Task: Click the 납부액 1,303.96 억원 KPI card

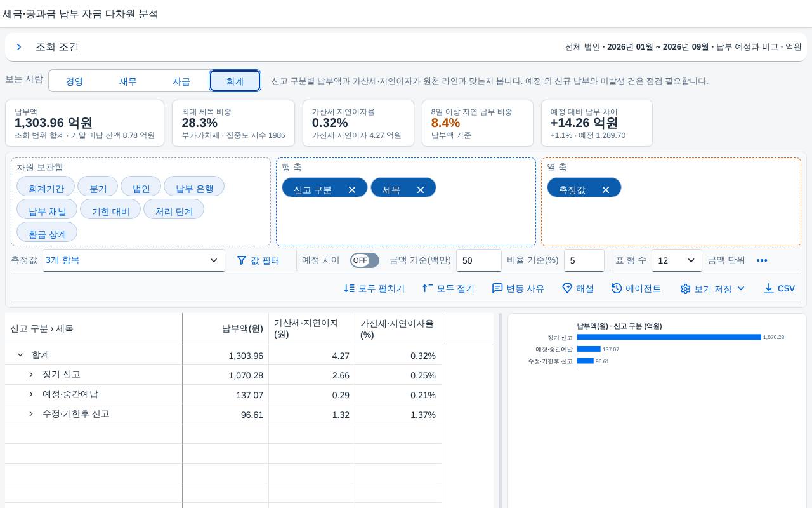Action: pyautogui.click(x=85, y=123)
